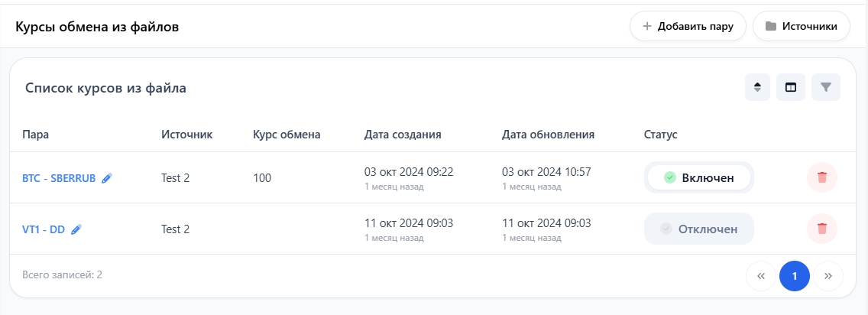
Task: Click the edit pencil next to BTC - SBERRUB
Action: (x=107, y=178)
